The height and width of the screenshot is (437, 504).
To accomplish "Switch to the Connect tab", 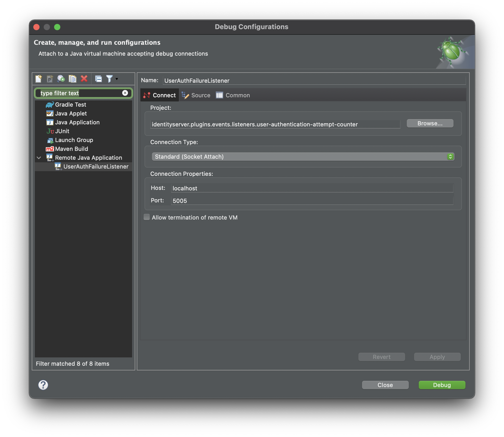I will click(160, 95).
